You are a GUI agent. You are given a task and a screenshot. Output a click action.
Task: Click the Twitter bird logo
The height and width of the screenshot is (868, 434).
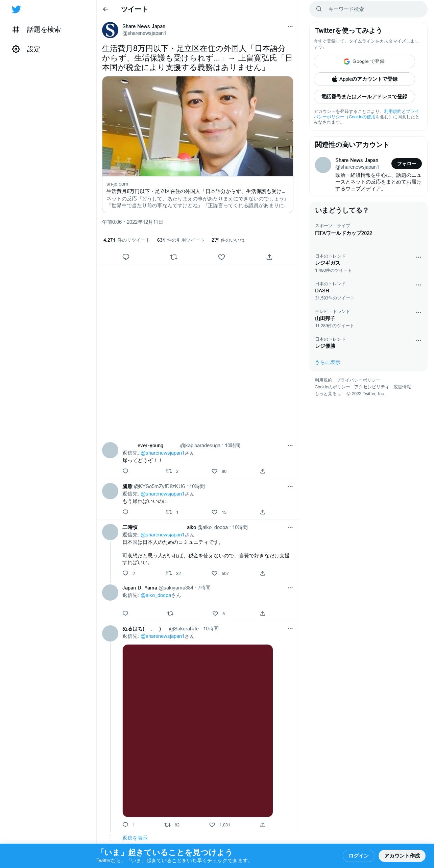[x=16, y=9]
